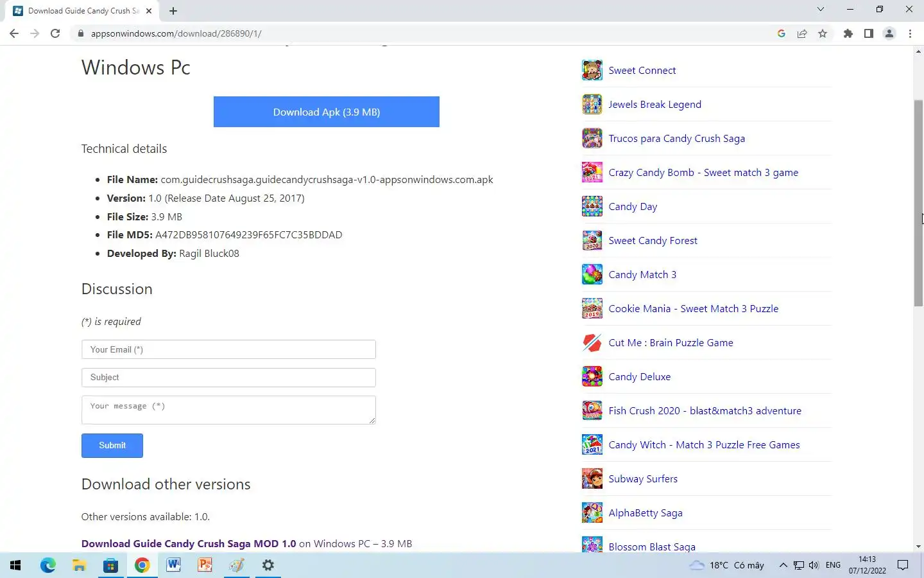Click the page vertical scrollbar thumb
The height and width of the screenshot is (578, 924).
[x=918, y=203]
